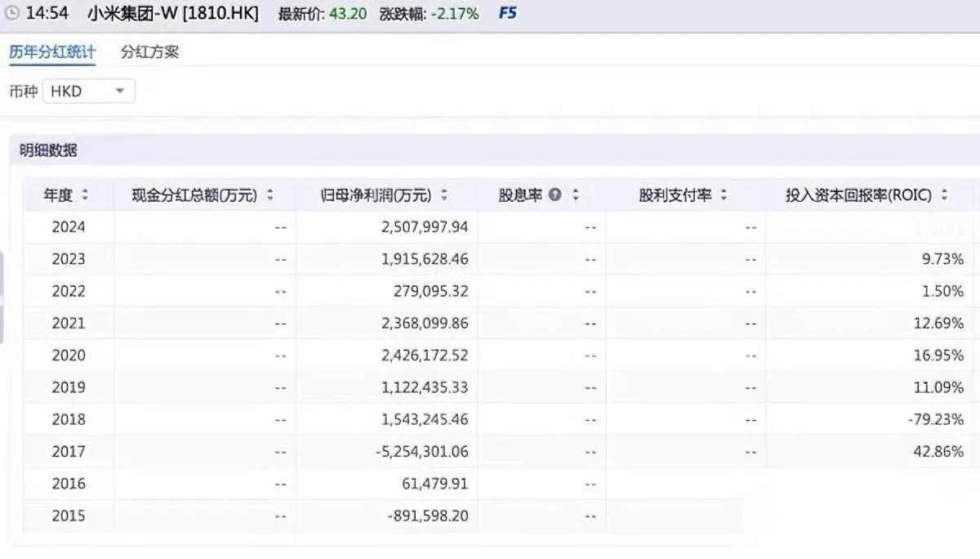Click the stock name 小米集团-W [1810.HK]
Viewport: 980px width, 559px height.
[171, 12]
